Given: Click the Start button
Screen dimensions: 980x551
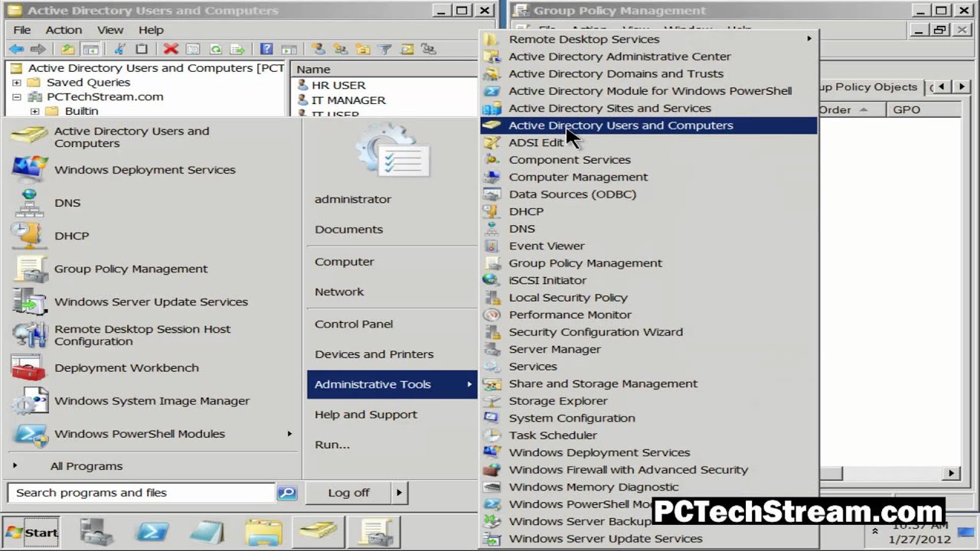Looking at the screenshot, I should (x=32, y=532).
